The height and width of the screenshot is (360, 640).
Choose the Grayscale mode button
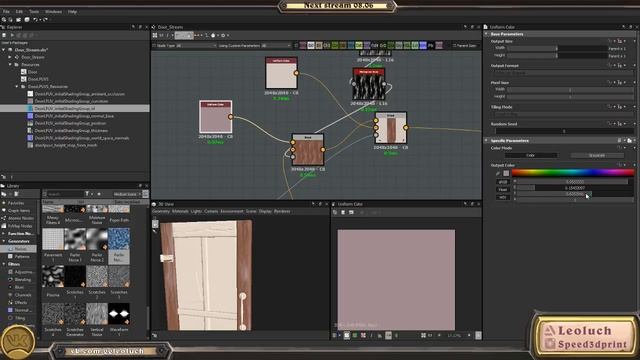[597, 155]
